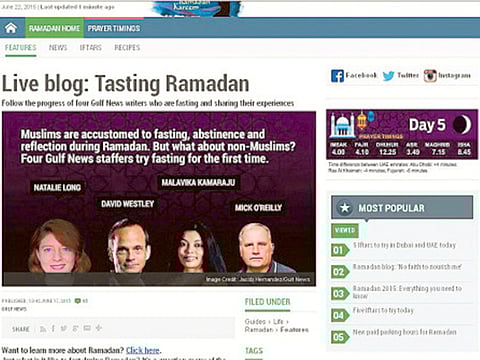This screenshot has height=360, width=480.
Task: Switch to the Viewed tab
Action: 345,230
